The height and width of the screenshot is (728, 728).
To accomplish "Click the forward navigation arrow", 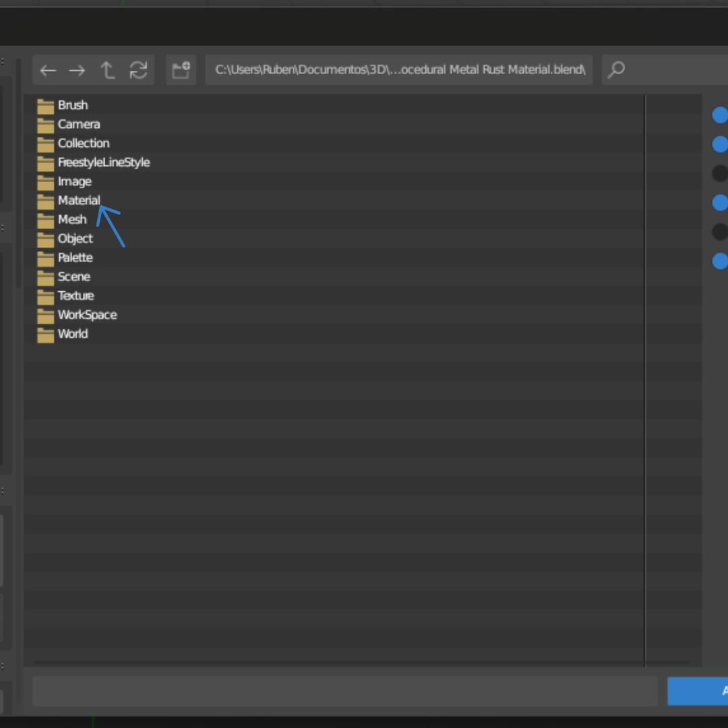I will (77, 70).
